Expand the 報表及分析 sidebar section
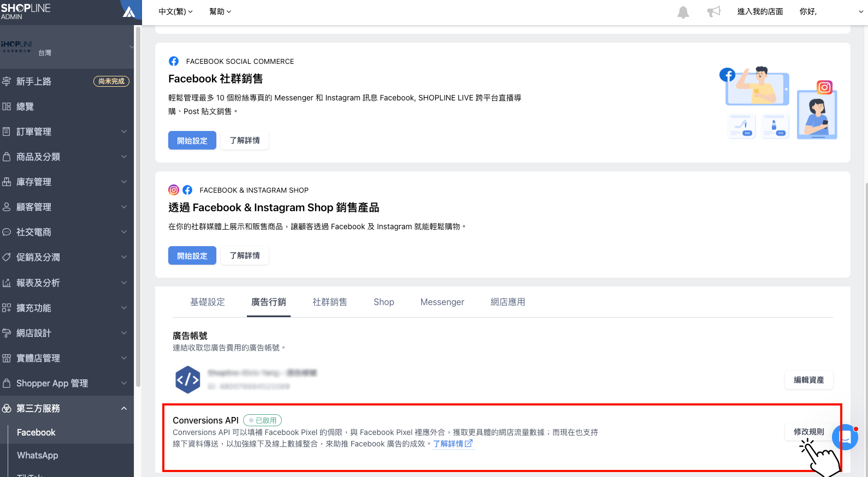Viewport: 868px width, 477px height. point(124,283)
